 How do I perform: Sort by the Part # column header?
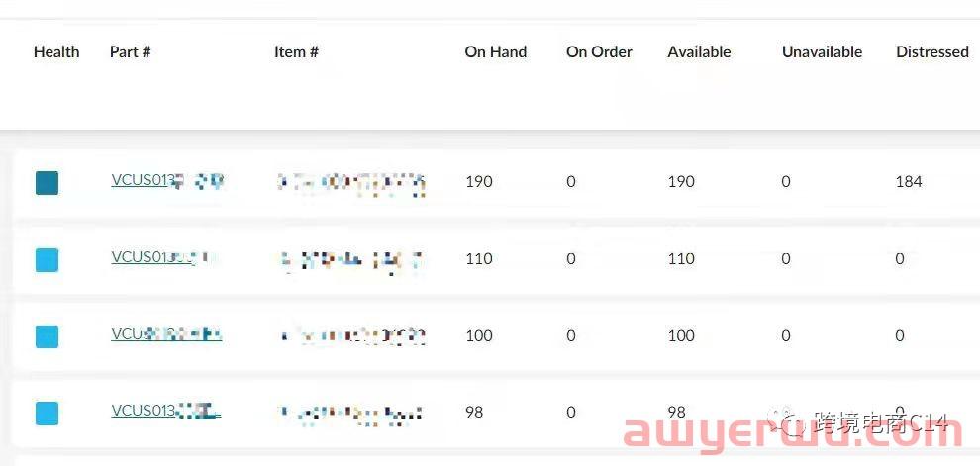130,51
